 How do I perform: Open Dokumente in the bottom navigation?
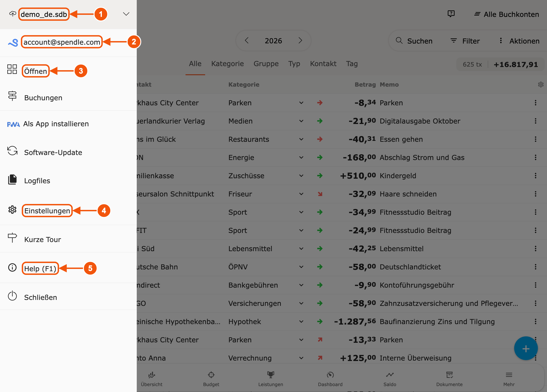449,379
